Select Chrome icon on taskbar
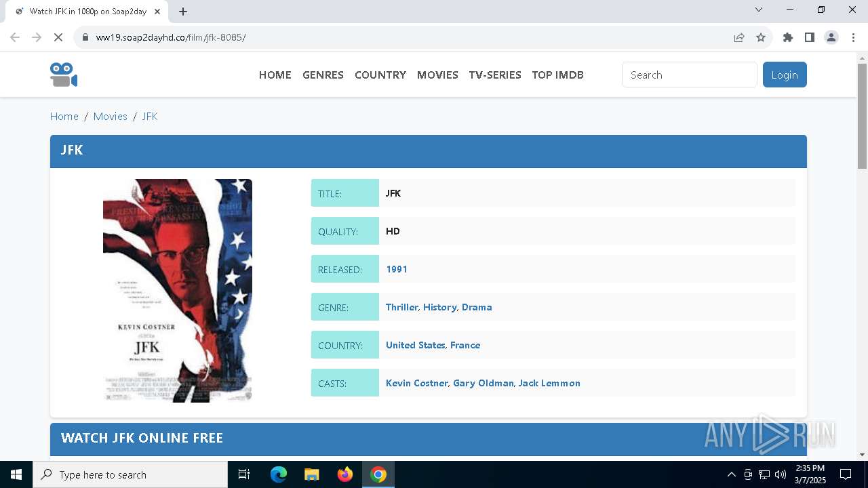Image resolution: width=868 pixels, height=488 pixels. (378, 474)
